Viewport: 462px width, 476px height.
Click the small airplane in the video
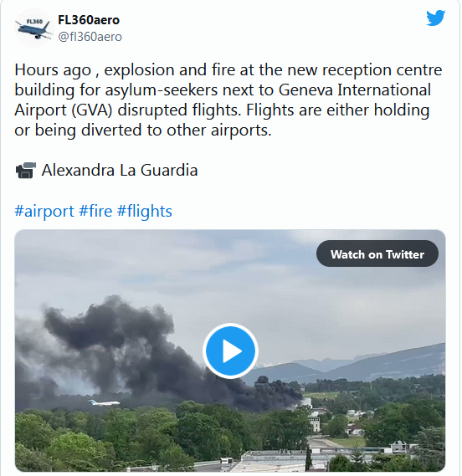click(x=104, y=403)
